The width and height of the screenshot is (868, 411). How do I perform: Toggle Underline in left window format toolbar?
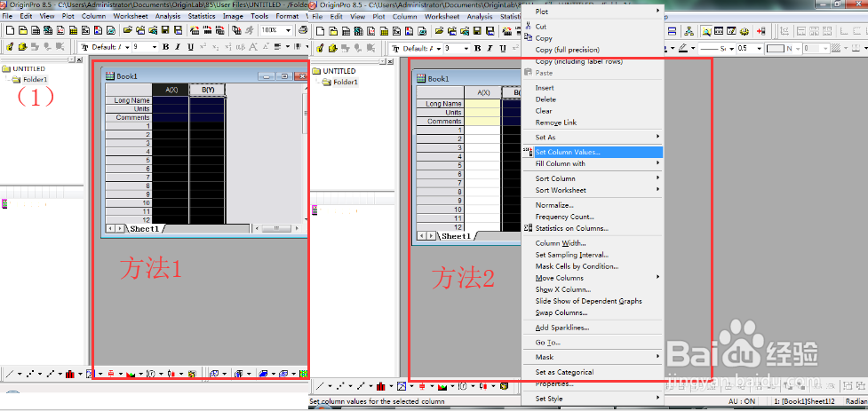(x=190, y=47)
